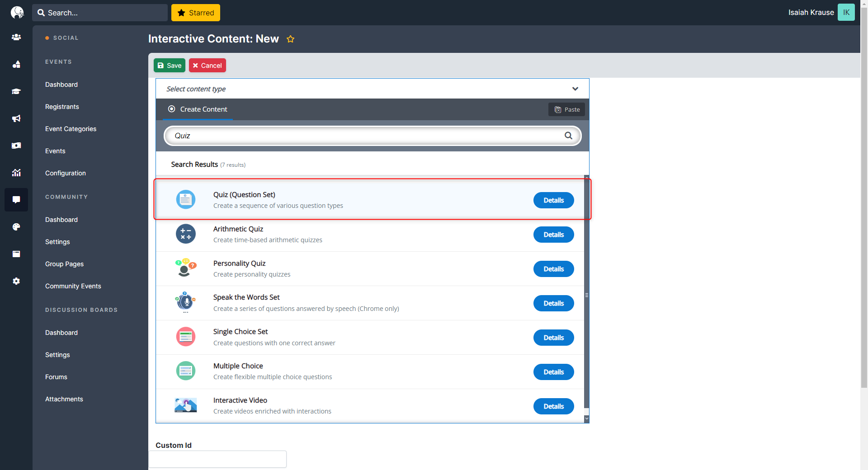868x470 pixels.
Task: Click the content list scrollbar thumb
Action: click(x=587, y=295)
